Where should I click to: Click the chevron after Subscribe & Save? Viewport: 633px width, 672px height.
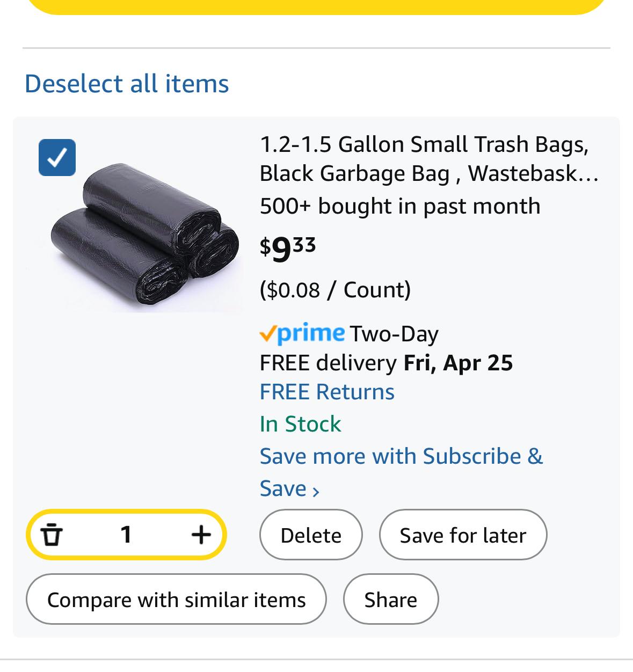[x=316, y=491]
